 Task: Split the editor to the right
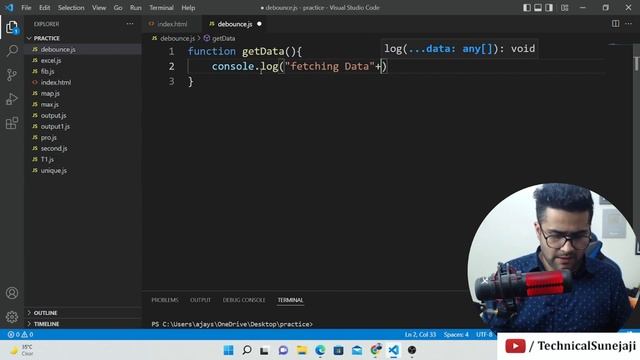pos(615,24)
